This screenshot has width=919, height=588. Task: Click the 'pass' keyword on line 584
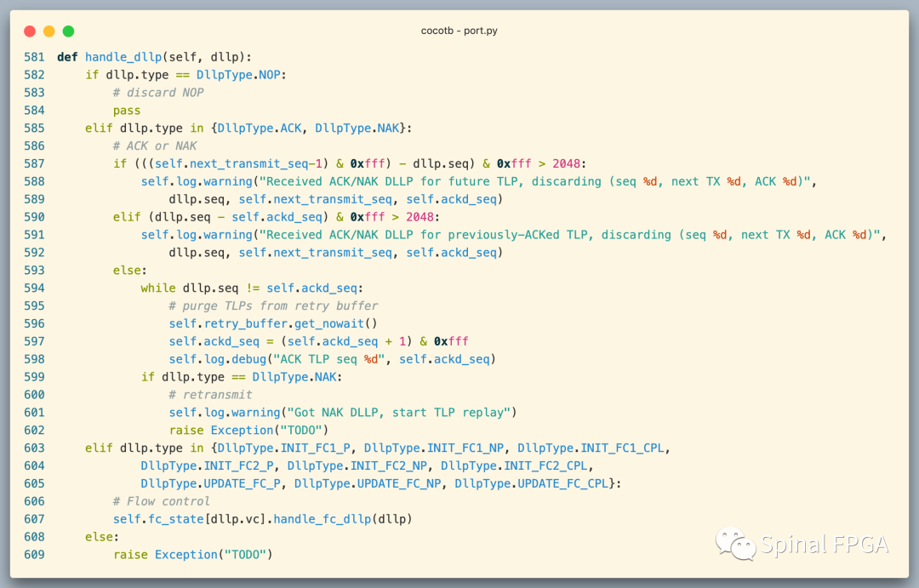coord(127,111)
